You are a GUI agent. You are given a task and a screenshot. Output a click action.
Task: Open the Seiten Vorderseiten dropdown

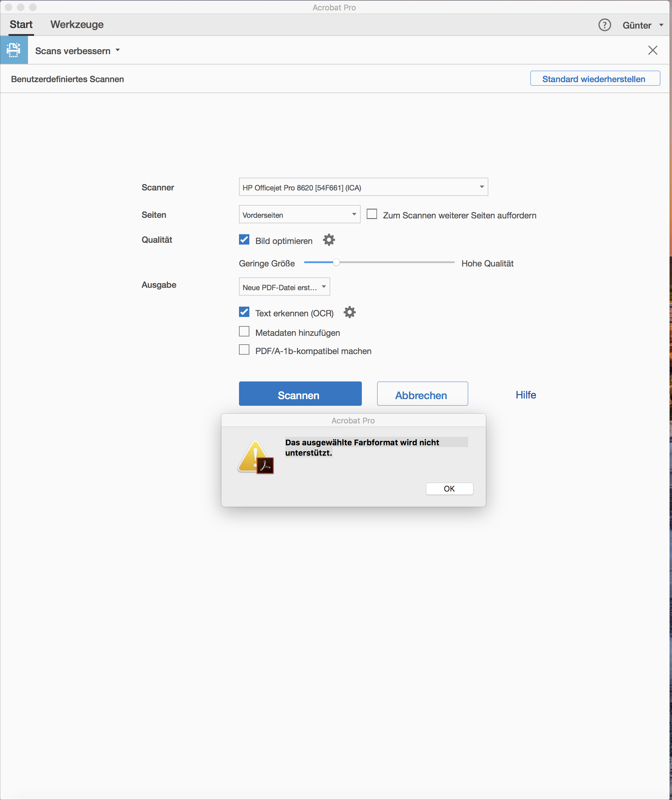tap(300, 214)
